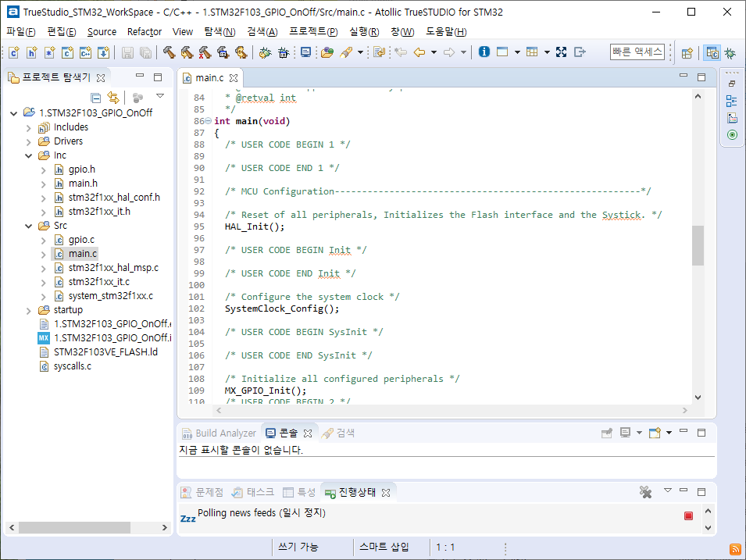The image size is (746, 560).
Task: Click the 빠른 액세스 quick access field
Action: click(637, 52)
